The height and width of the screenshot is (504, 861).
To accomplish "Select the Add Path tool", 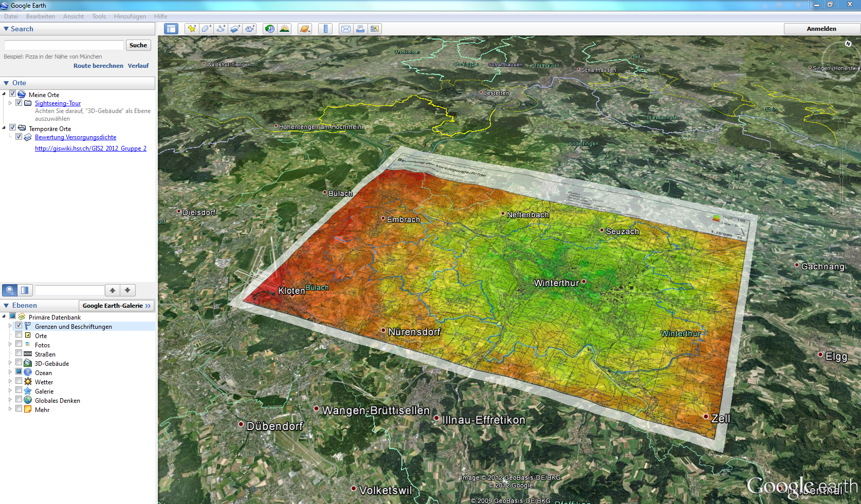I will [x=221, y=29].
